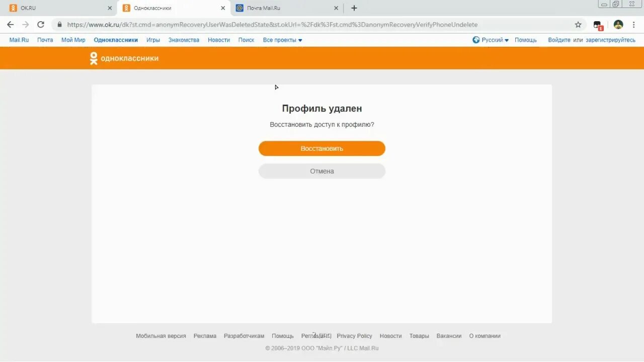Click the зарегистрируйтесь registration link
The width and height of the screenshot is (644, 362).
click(610, 40)
